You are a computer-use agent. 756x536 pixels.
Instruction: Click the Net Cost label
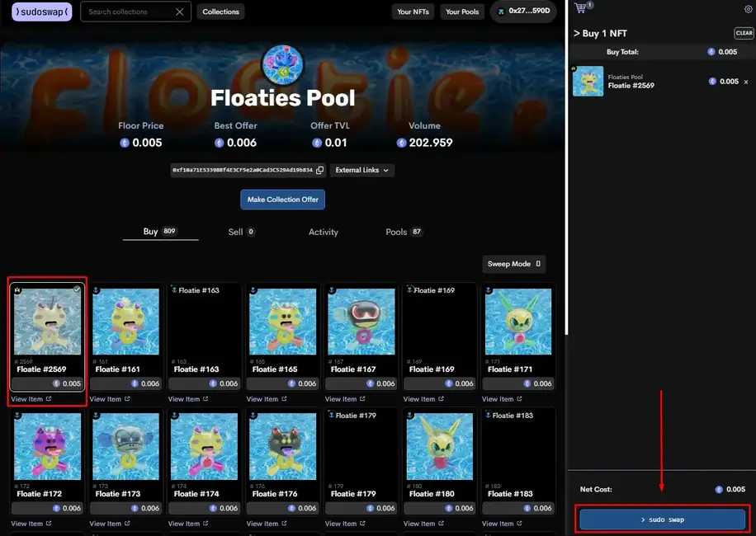click(596, 489)
